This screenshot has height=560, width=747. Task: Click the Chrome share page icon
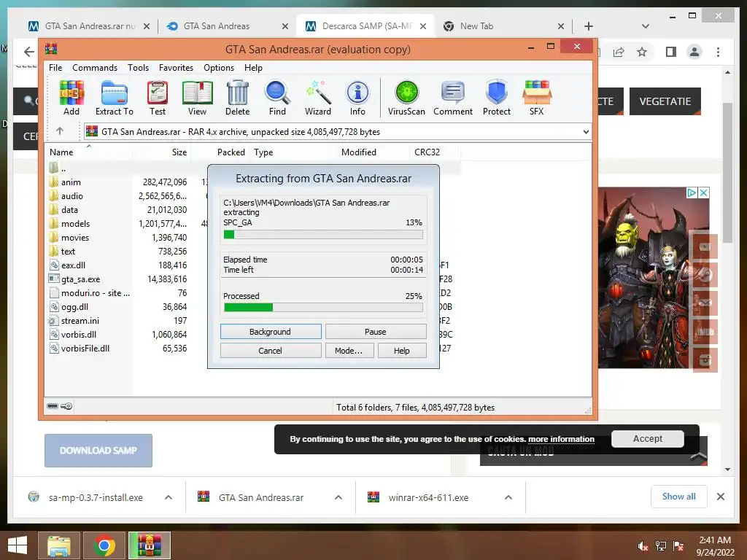619,52
